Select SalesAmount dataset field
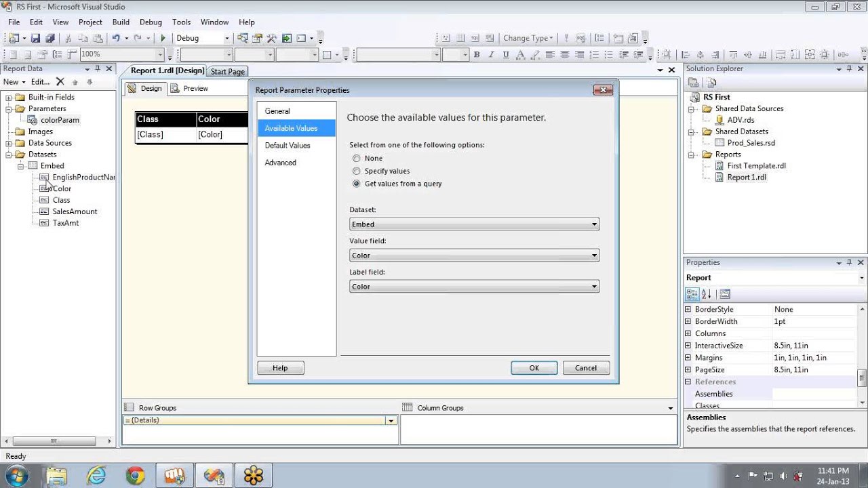This screenshot has height=488, width=868. 75,211
